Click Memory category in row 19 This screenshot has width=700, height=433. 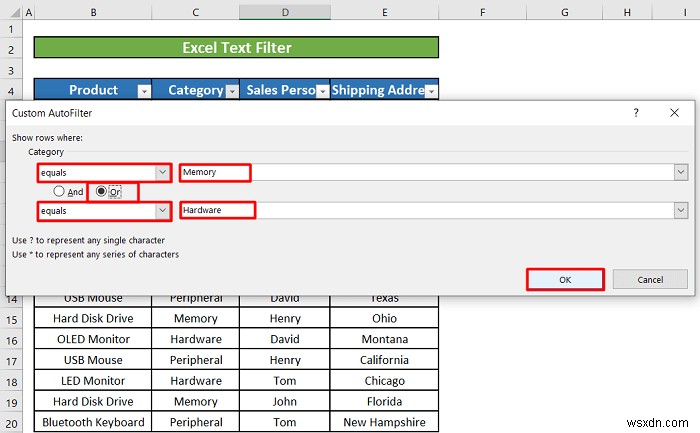[196, 402]
